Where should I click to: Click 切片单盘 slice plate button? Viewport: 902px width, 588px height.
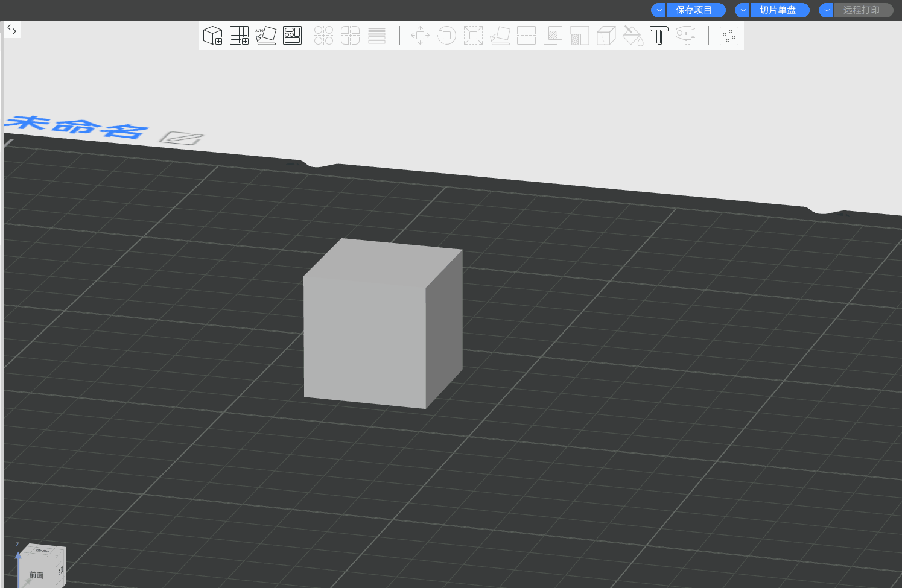click(780, 10)
